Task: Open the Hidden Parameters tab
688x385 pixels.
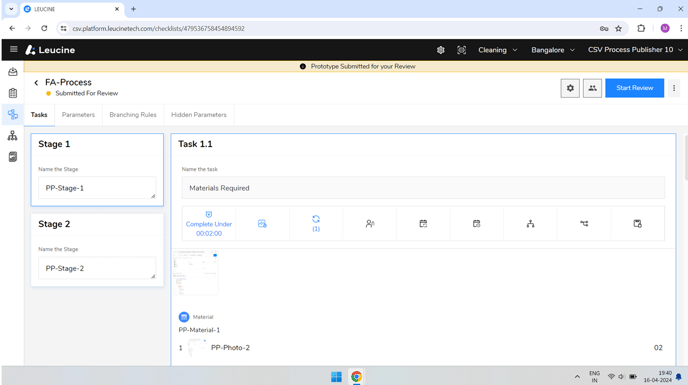Action: (199, 115)
